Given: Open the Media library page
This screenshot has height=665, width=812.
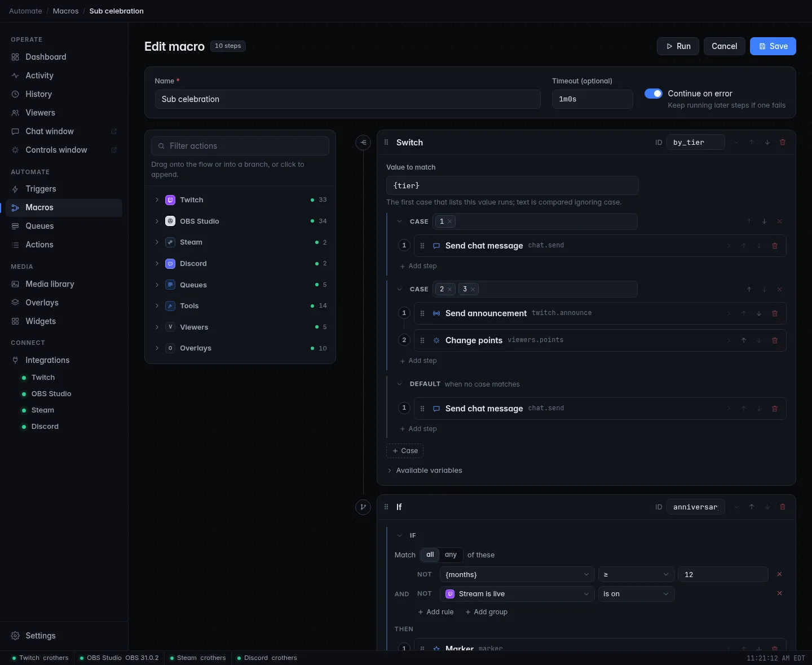Looking at the screenshot, I should pos(64,284).
